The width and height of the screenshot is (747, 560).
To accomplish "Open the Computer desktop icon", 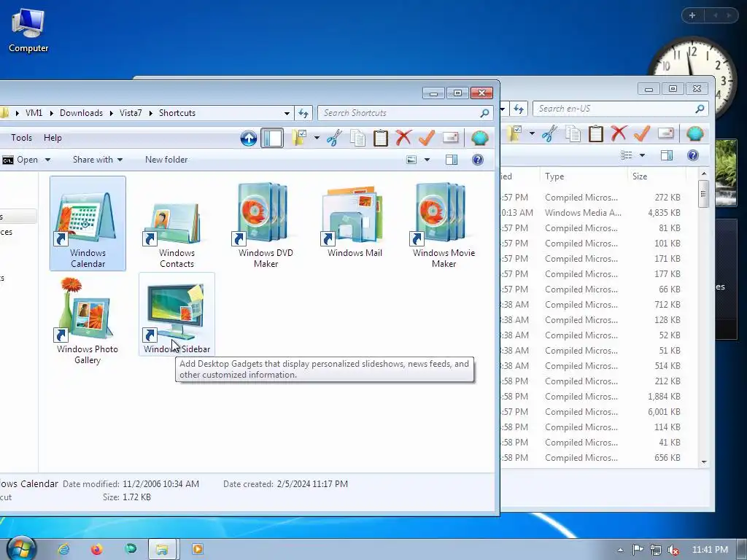I will click(28, 29).
